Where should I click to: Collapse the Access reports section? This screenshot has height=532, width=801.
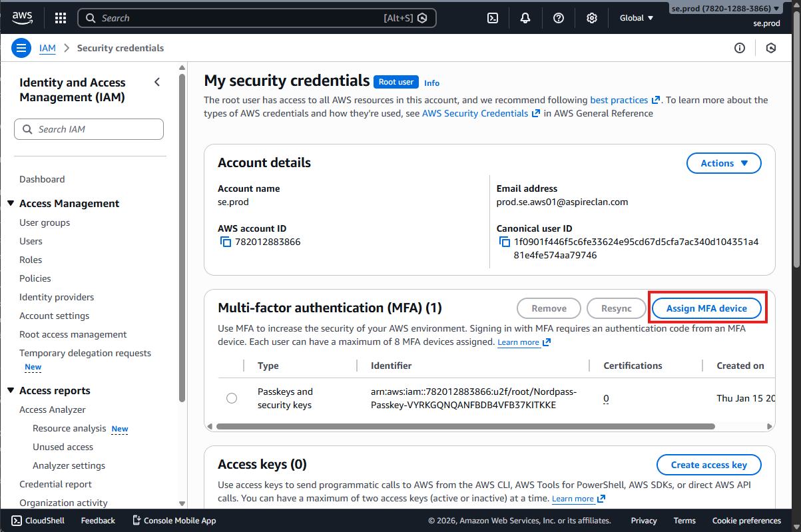tap(11, 390)
